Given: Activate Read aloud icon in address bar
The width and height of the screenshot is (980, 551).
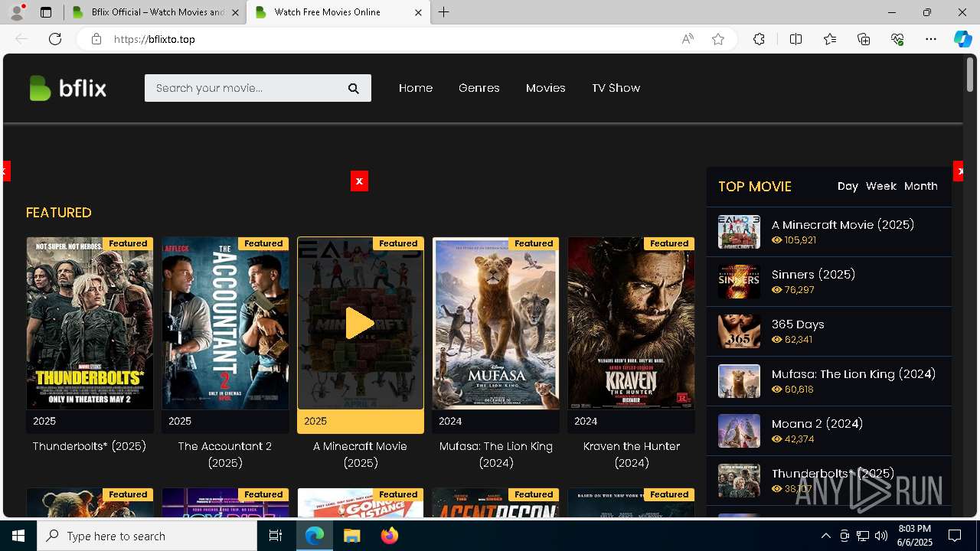Looking at the screenshot, I should [688, 39].
